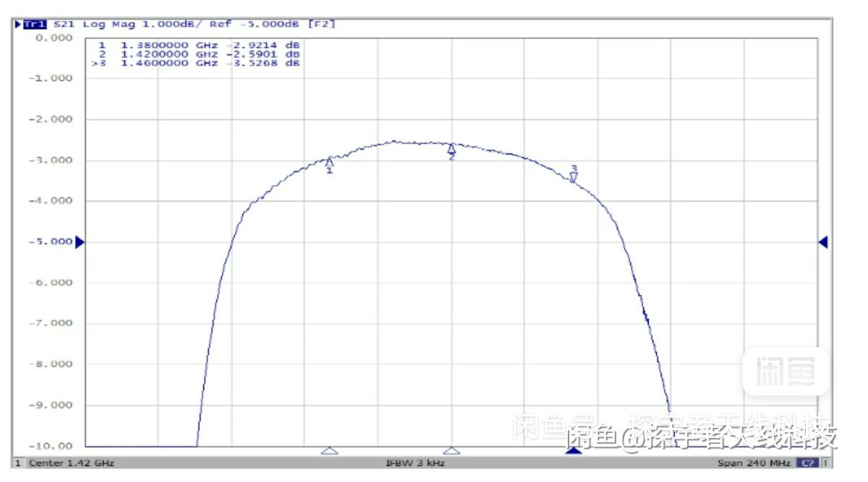
Task: Click the left reference level arrow
Action: (80, 242)
